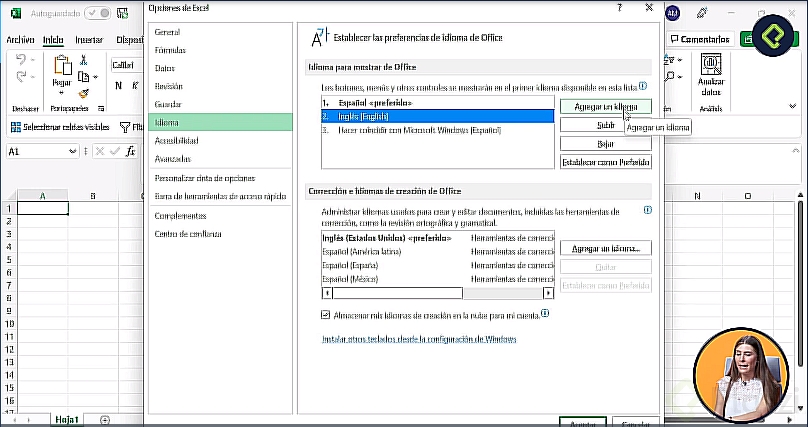The height and width of the screenshot is (427, 808).
Task: Click Agregar un idioma for display language
Action: click(605, 107)
